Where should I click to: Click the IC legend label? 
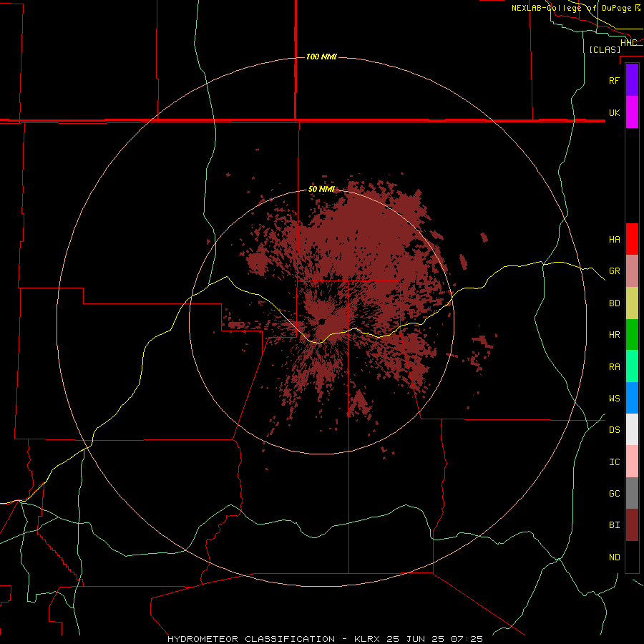614,462
